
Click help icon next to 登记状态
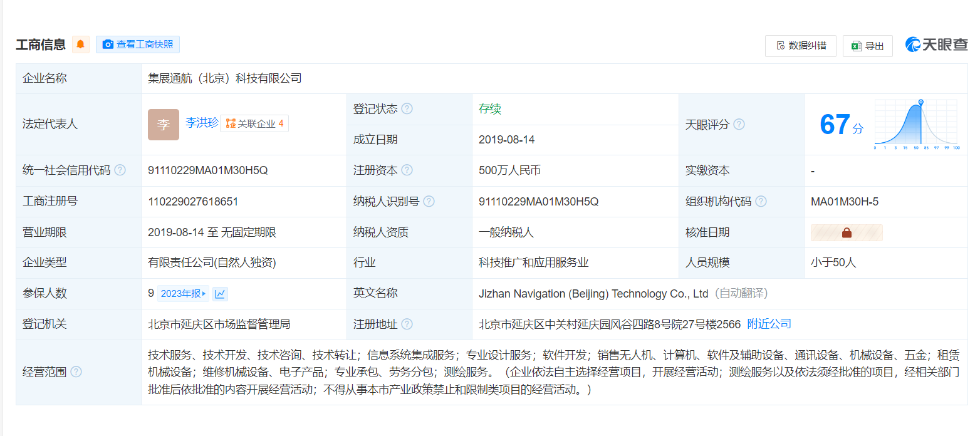point(407,109)
